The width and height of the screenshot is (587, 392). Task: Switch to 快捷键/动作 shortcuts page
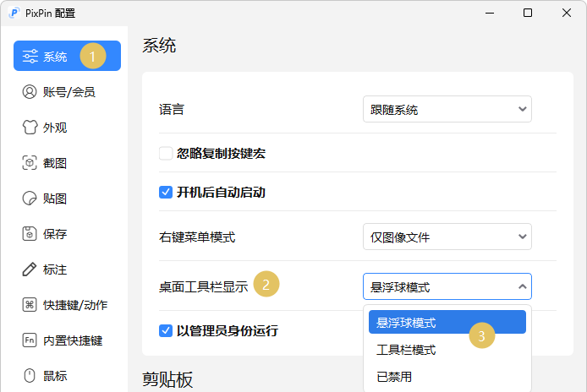coord(67,305)
